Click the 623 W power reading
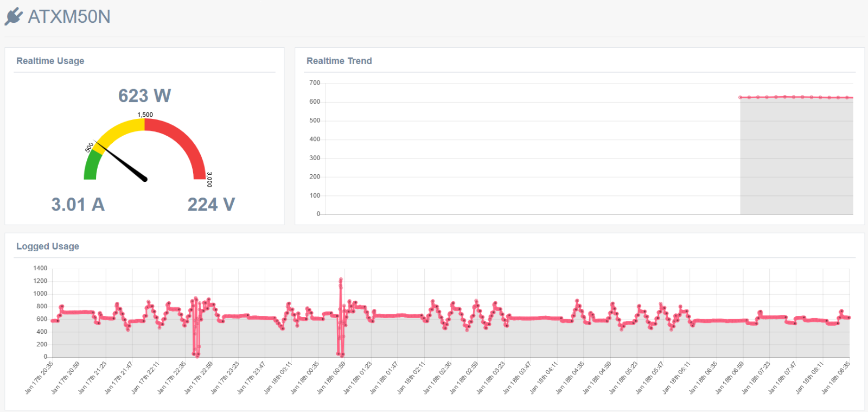The width and height of the screenshot is (868, 412). tap(144, 96)
